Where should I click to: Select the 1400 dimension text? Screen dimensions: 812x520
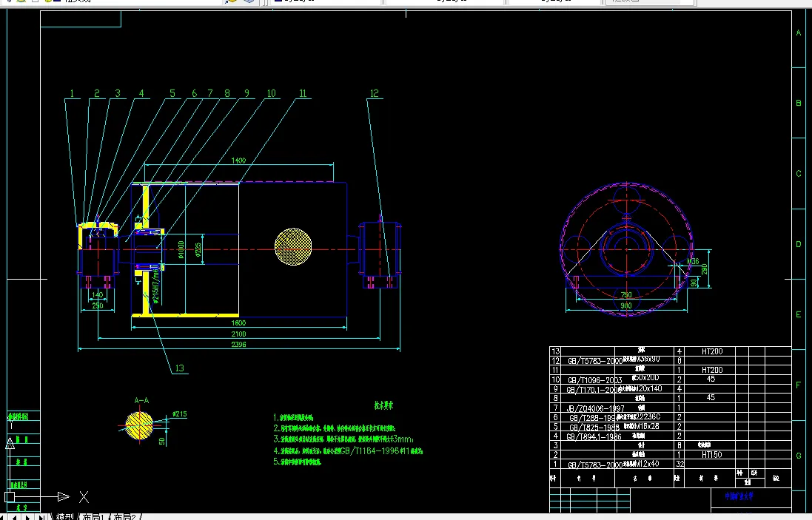[239, 161]
